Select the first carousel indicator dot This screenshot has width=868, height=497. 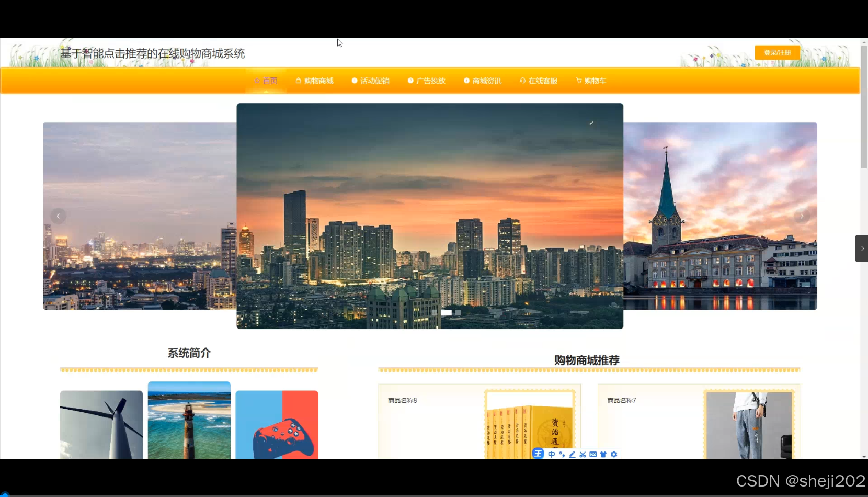[x=434, y=312]
